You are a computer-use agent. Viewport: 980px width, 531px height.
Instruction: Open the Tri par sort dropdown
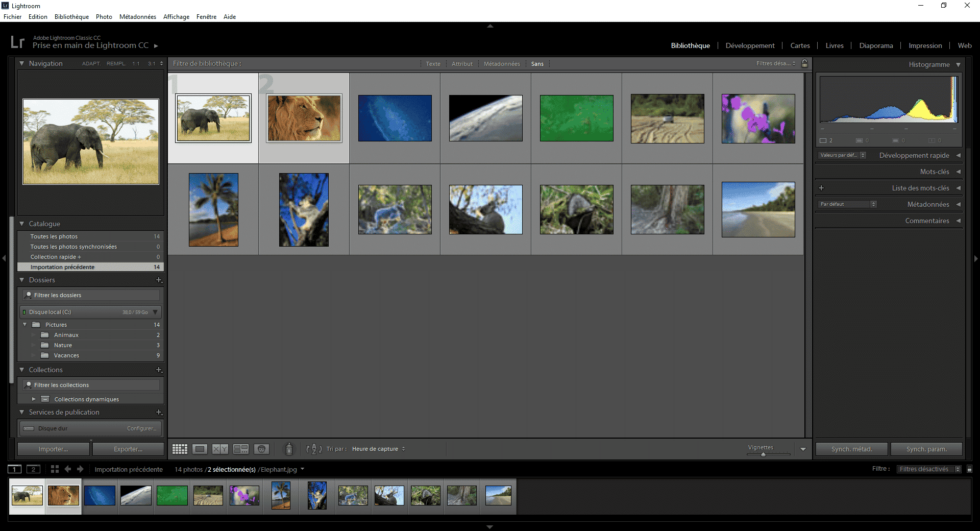(378, 449)
